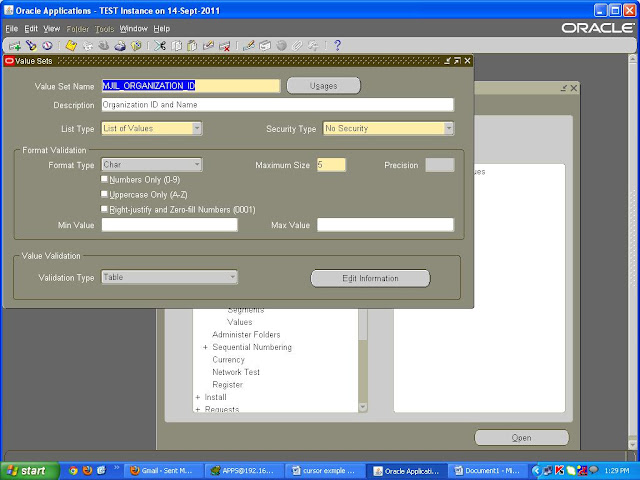Toggle the Uppercase Only (A-Z) checkbox
The width and height of the screenshot is (640, 480).
click(104, 194)
